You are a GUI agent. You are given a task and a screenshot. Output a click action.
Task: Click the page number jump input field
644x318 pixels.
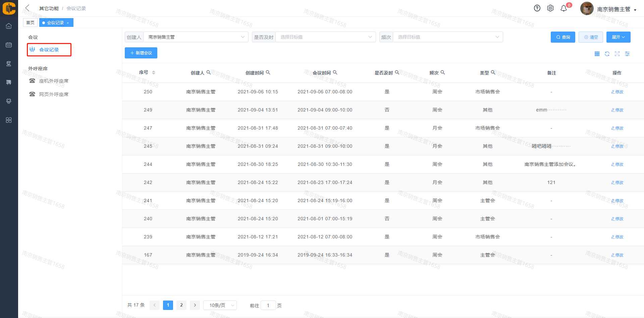(x=268, y=305)
